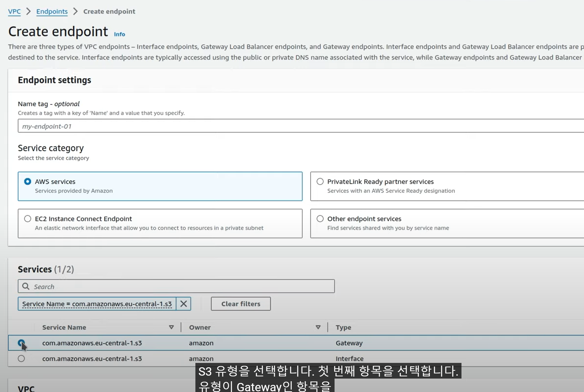
Task: Sort by Service Name column arrow
Action: pyautogui.click(x=171, y=327)
